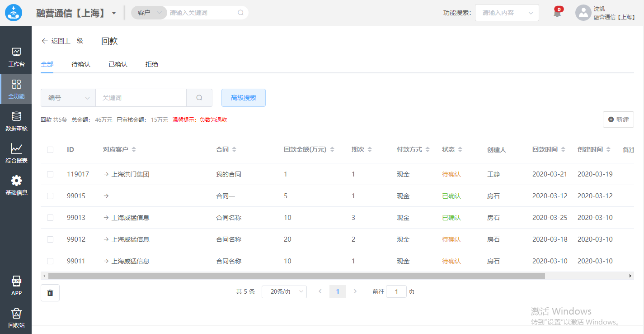
Task: Select the checkbox for row 99012
Action: click(x=50, y=239)
